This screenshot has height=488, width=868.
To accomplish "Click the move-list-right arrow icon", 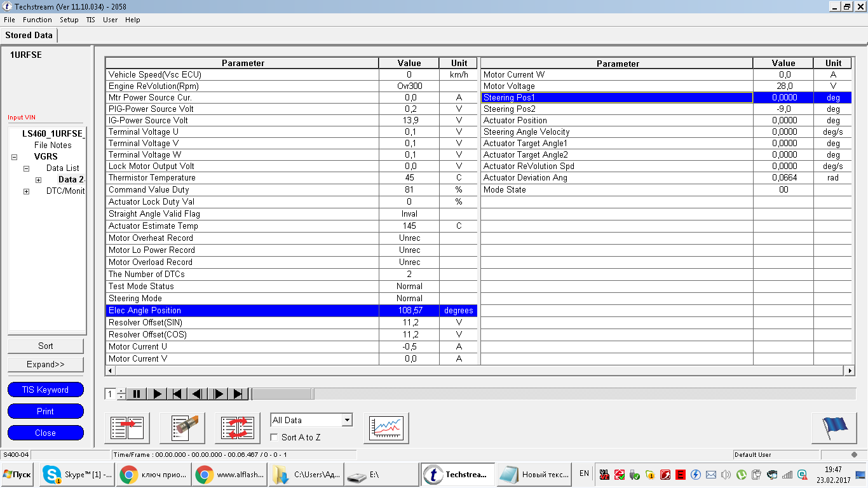I will coord(127,428).
